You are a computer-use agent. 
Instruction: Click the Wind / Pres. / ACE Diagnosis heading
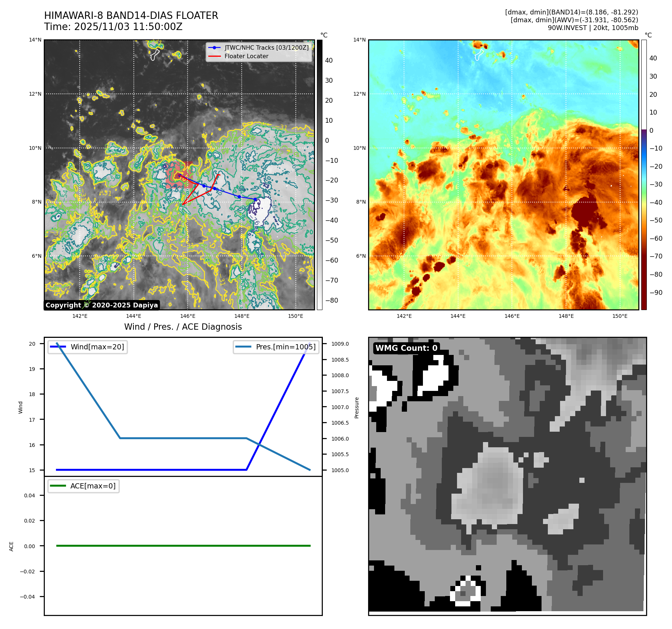(183, 327)
